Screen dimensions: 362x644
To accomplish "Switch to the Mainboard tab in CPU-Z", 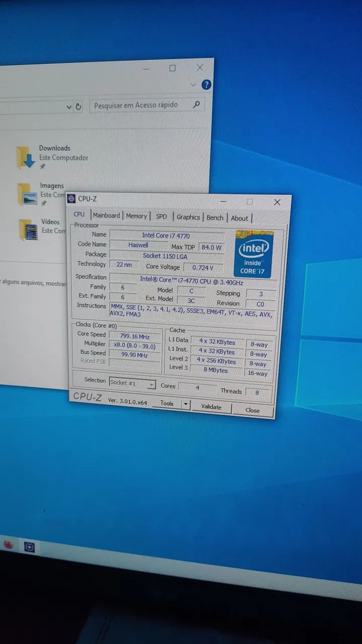I will [x=107, y=215].
